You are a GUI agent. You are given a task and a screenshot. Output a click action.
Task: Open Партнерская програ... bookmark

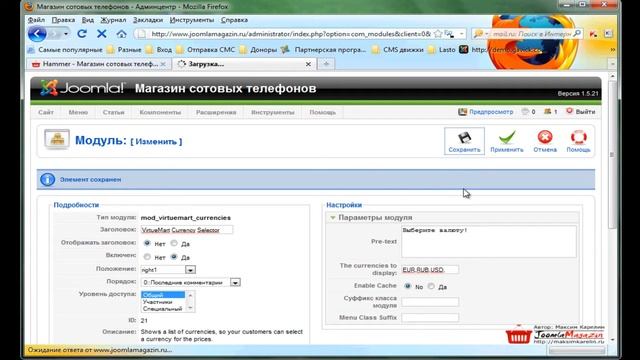click(324, 49)
